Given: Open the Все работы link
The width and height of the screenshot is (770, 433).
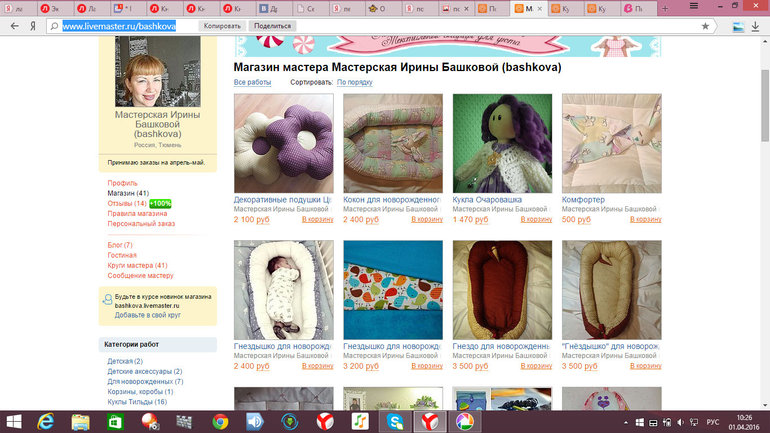Looking at the screenshot, I should click(x=252, y=82).
